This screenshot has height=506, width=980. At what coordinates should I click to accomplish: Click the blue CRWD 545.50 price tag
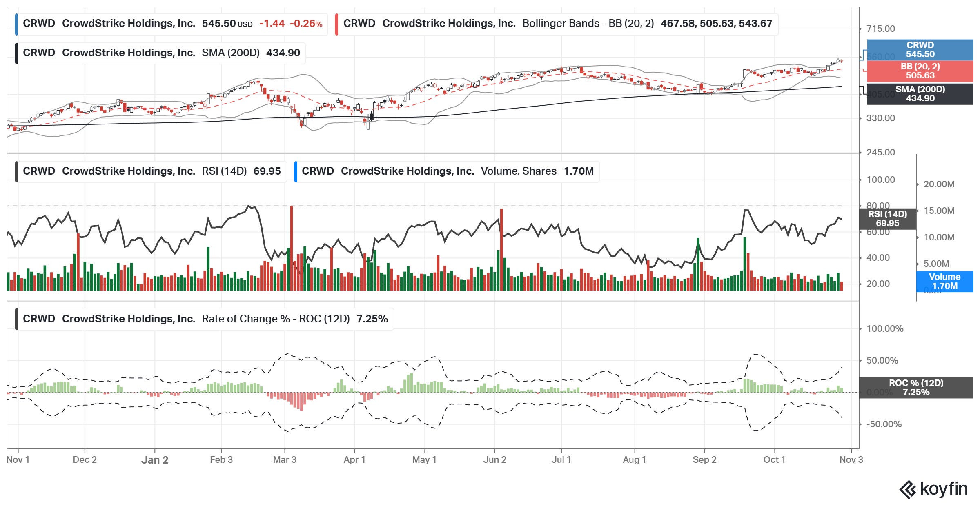[920, 50]
